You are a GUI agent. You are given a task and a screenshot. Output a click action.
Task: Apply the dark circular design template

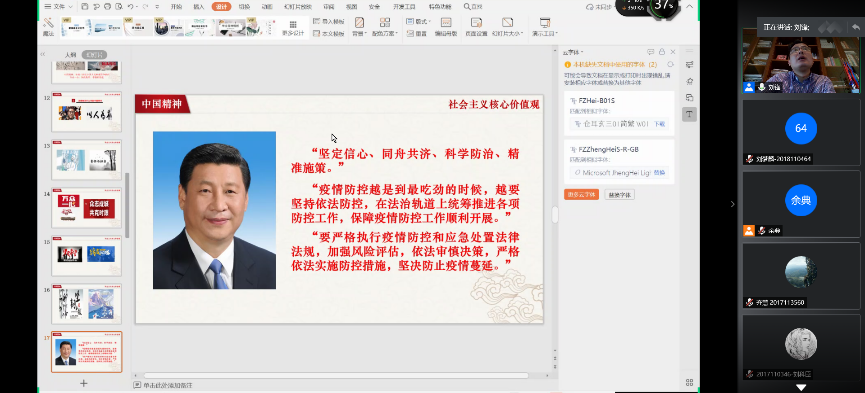click(x=169, y=27)
